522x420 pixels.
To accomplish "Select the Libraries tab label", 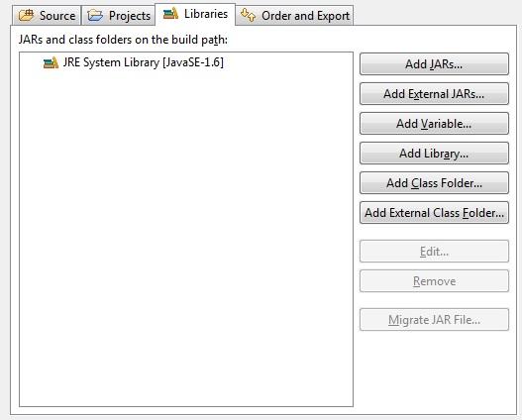I will click(x=206, y=14).
